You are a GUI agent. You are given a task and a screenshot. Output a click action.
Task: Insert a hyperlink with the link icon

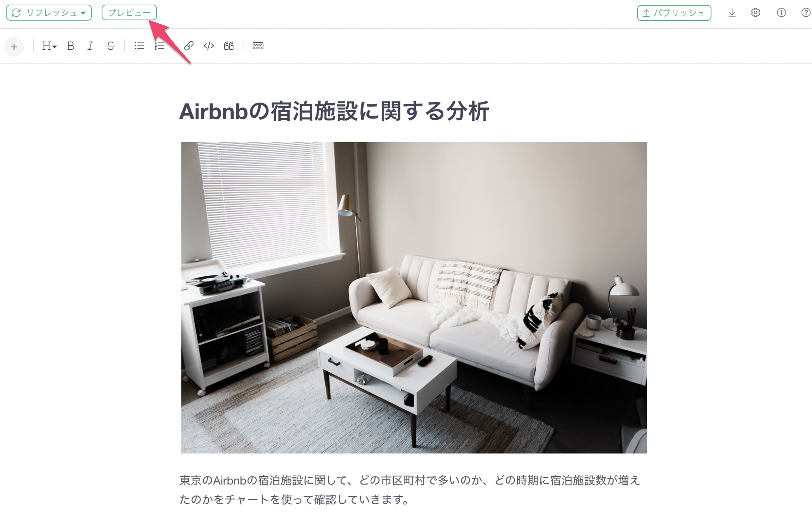(x=188, y=46)
